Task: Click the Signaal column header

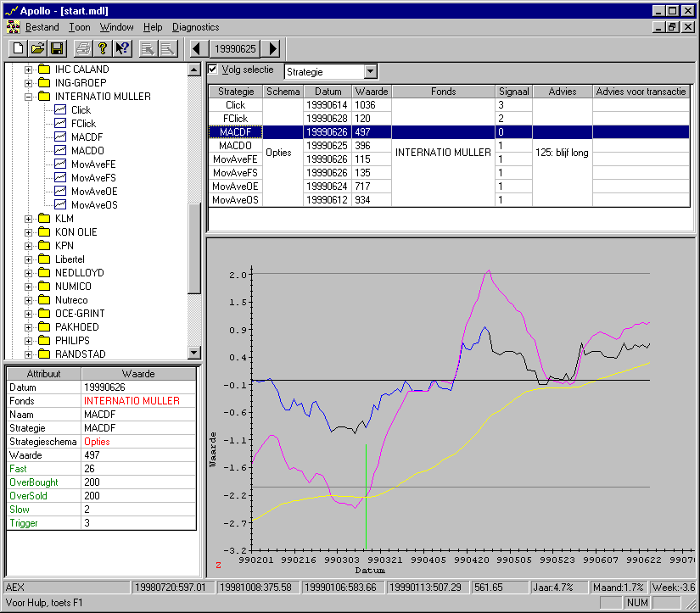Action: (x=513, y=92)
